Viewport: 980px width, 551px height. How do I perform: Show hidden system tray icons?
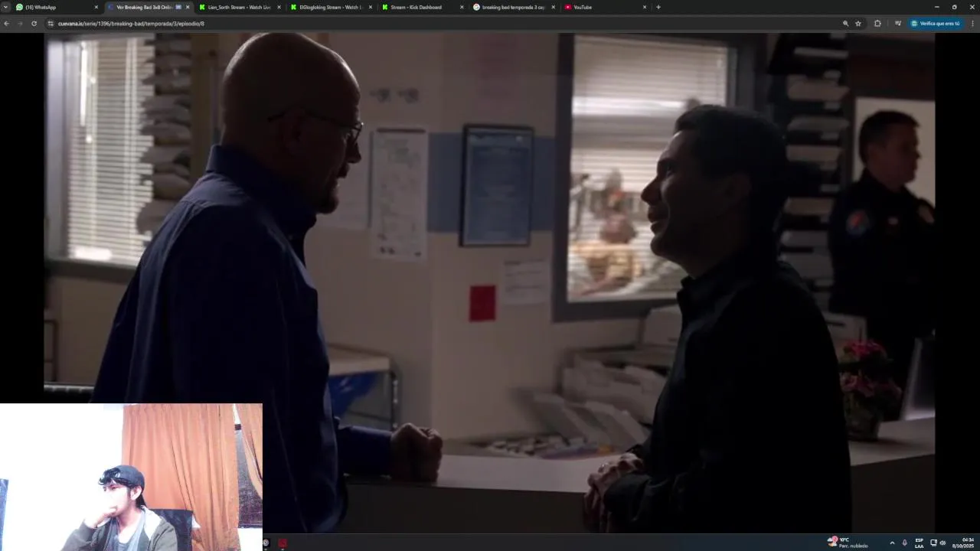point(892,543)
